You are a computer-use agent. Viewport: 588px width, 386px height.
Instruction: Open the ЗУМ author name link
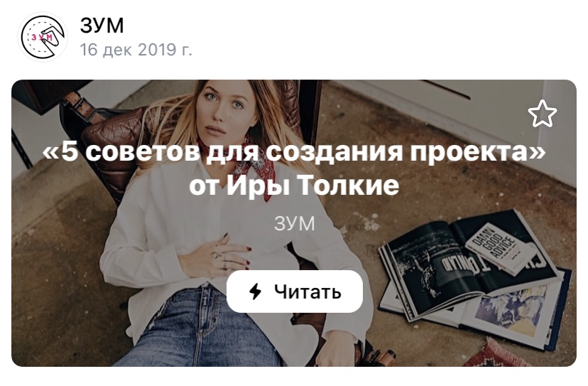tap(102, 25)
